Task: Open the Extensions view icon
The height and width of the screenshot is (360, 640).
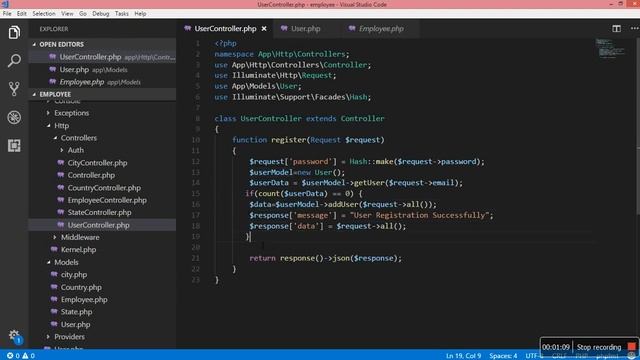Action: pyautogui.click(x=14, y=146)
